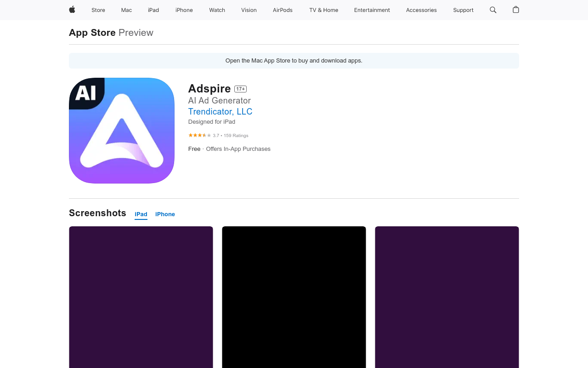Image resolution: width=588 pixels, height=368 pixels.
Task: Click the 17+ age rating badge
Action: click(240, 89)
